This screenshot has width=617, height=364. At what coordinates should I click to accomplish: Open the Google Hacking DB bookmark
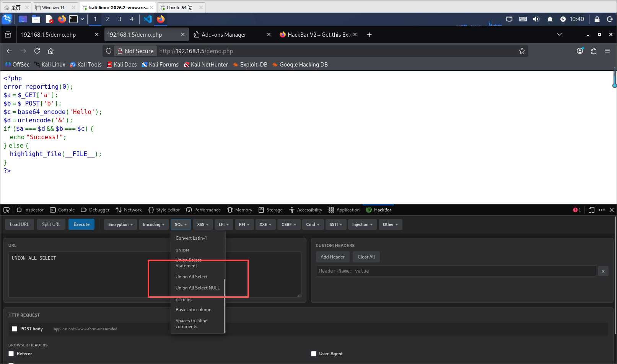click(300, 65)
